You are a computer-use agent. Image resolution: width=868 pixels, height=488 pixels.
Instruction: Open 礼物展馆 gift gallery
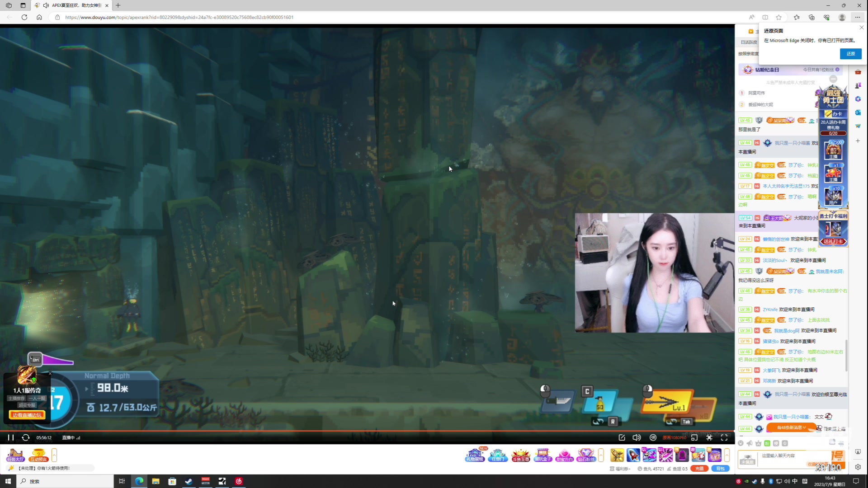475,455
